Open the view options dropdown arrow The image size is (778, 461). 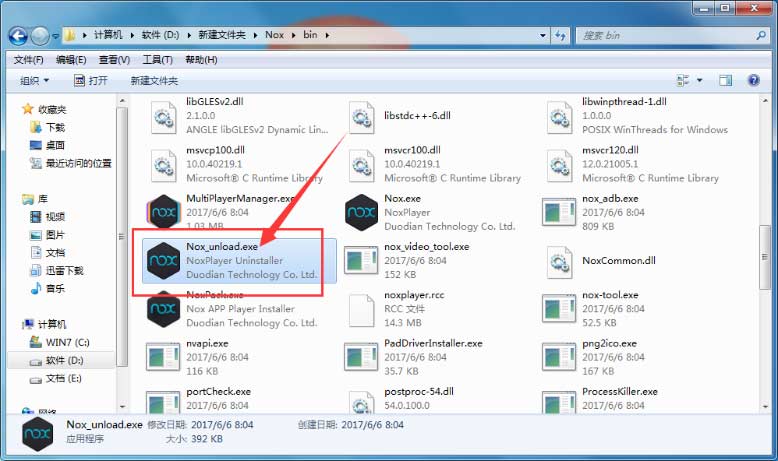click(700, 80)
